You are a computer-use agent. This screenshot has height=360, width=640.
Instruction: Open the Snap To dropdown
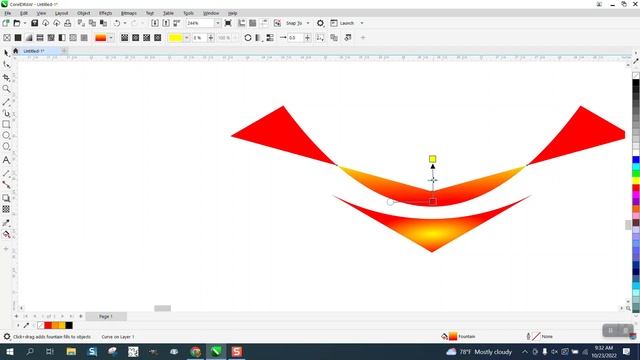click(x=308, y=23)
